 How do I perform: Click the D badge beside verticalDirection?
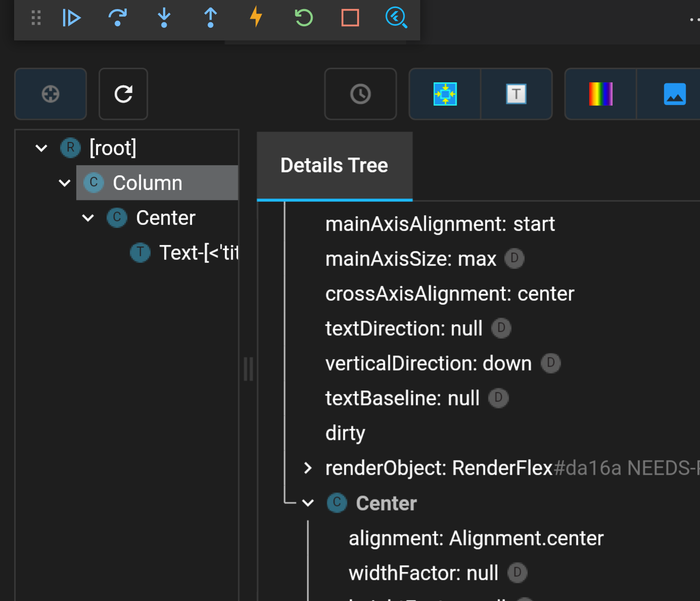click(x=551, y=363)
